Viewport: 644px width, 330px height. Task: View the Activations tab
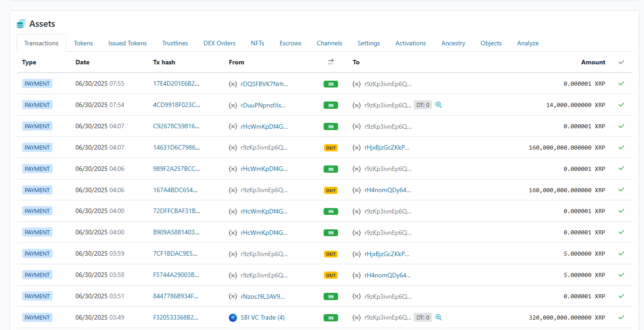(x=411, y=43)
